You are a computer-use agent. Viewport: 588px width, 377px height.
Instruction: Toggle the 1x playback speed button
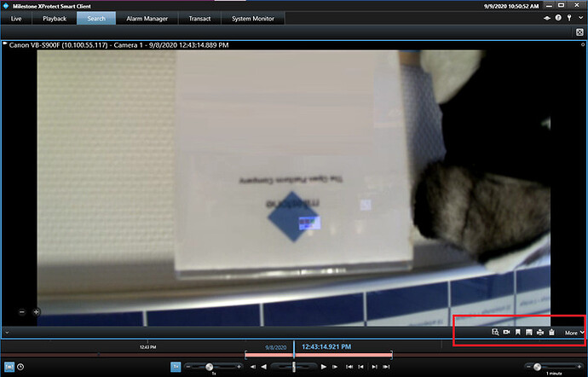[x=176, y=367]
